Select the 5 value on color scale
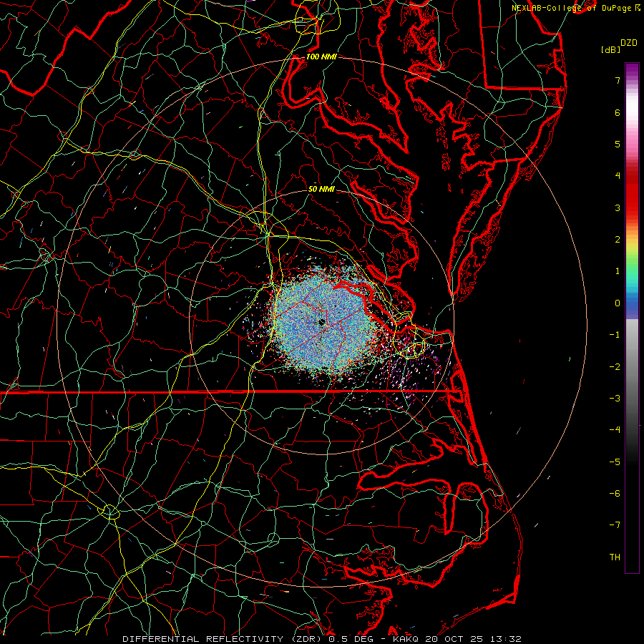644x644 pixels. [x=618, y=144]
